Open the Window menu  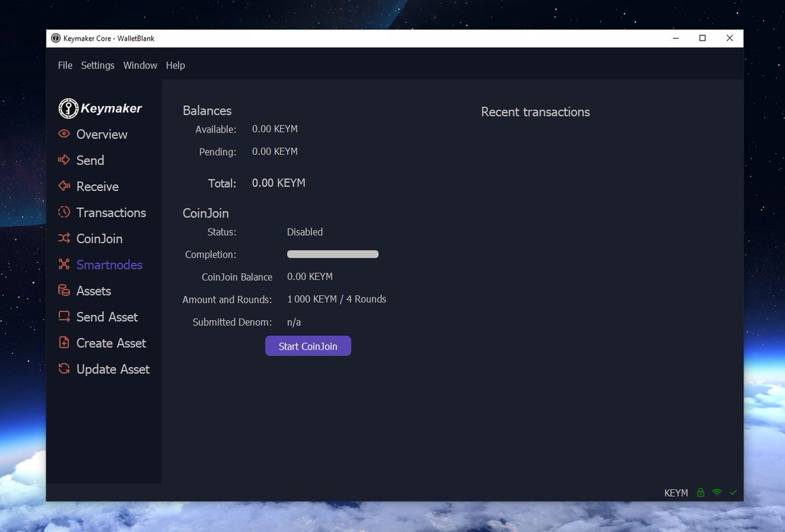pyautogui.click(x=140, y=65)
